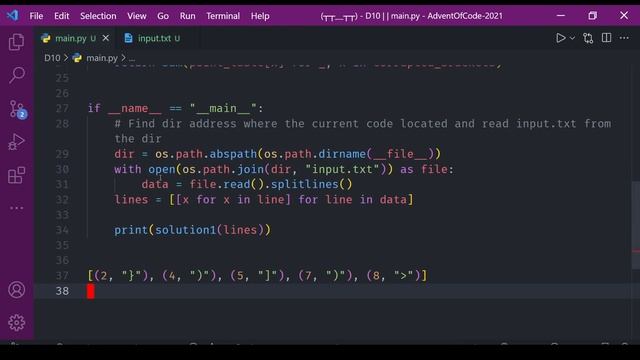Click the 'lines = [[x for x' line

[x=264, y=200]
